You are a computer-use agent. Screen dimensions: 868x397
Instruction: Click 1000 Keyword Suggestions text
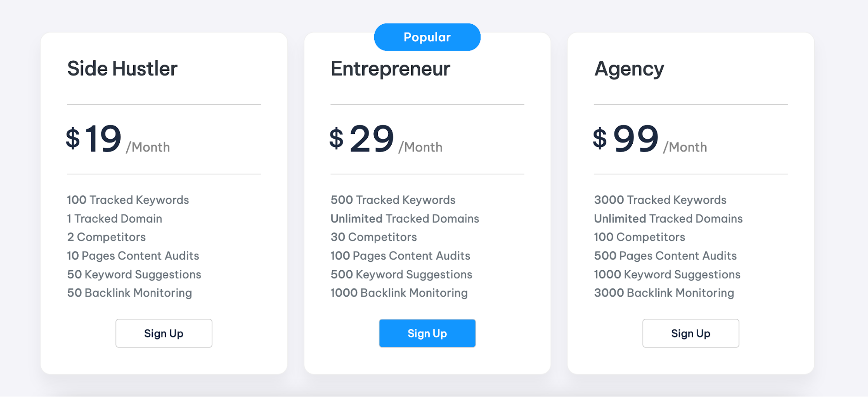pyautogui.click(x=667, y=275)
